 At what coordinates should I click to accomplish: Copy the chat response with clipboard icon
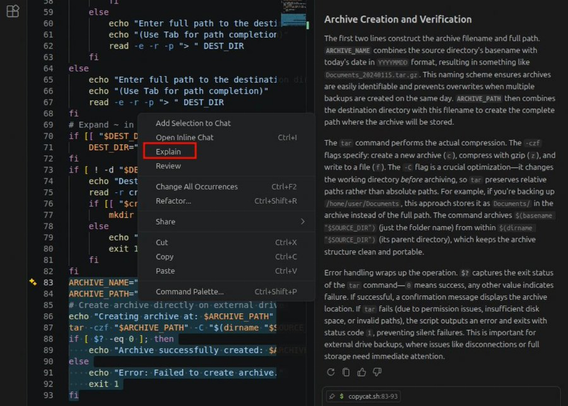pyautogui.click(x=346, y=372)
